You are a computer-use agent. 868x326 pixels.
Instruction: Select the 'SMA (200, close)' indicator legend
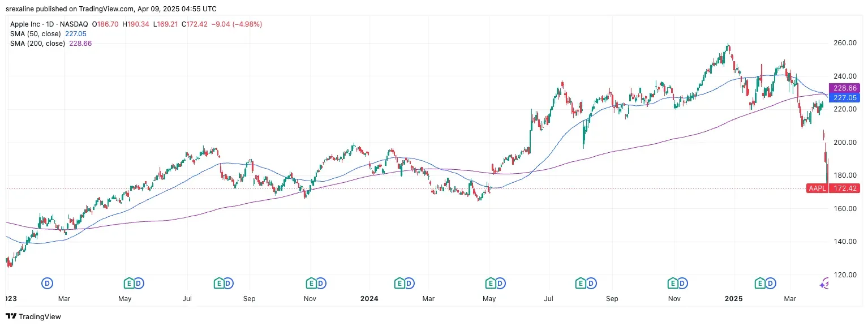pos(37,44)
